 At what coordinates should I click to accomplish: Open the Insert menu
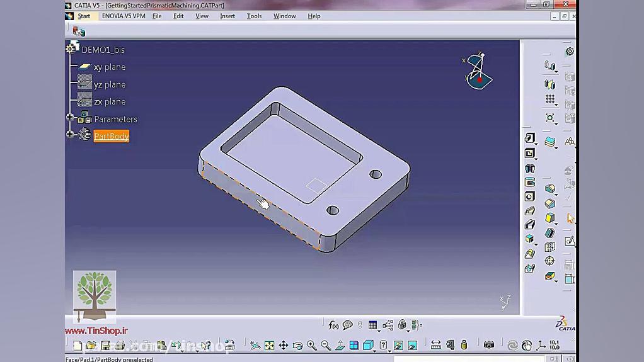(227, 16)
